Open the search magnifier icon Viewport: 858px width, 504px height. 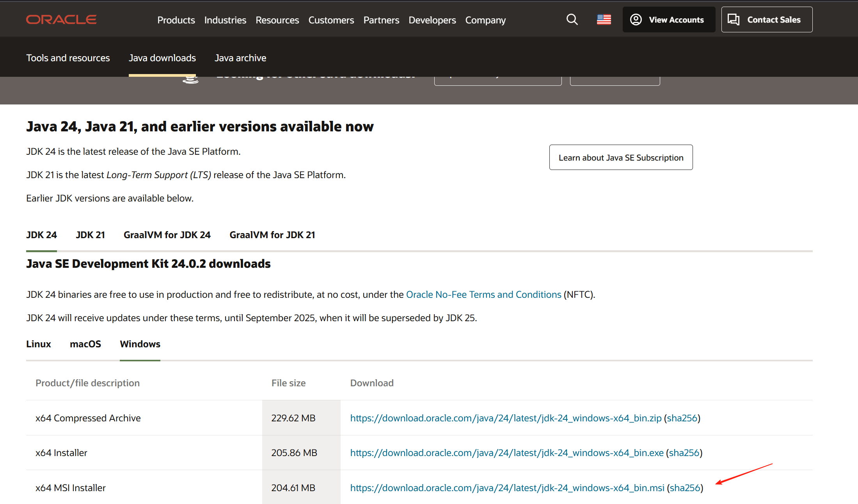pos(572,19)
